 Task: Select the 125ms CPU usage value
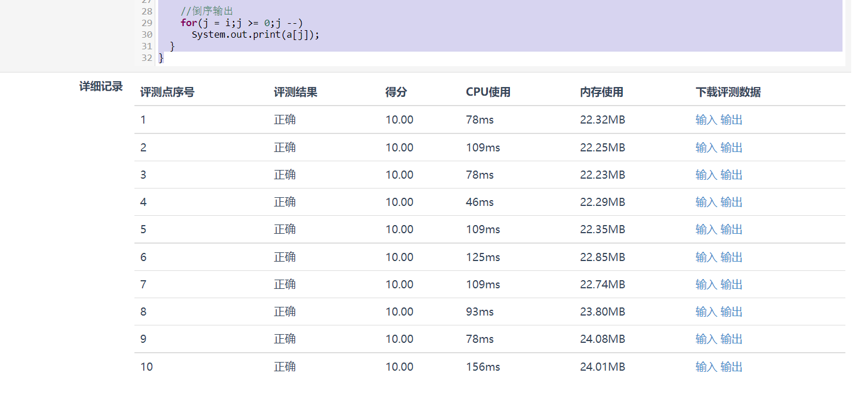(483, 257)
